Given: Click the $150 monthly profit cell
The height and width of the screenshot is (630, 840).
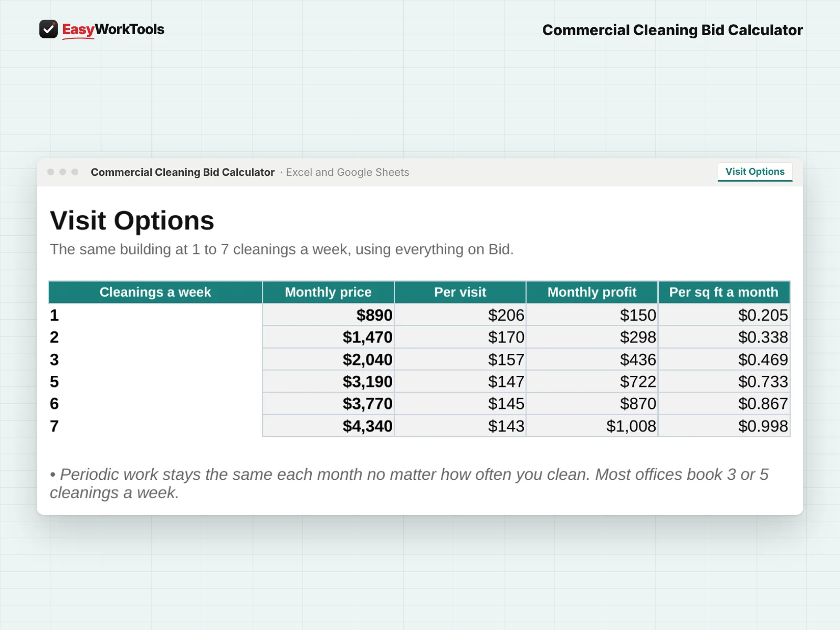Looking at the screenshot, I should pos(592,315).
